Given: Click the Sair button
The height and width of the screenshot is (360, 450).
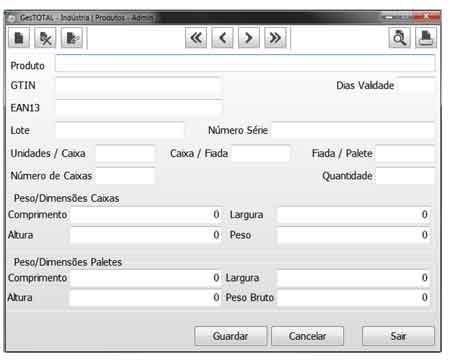Looking at the screenshot, I should 398,336.
